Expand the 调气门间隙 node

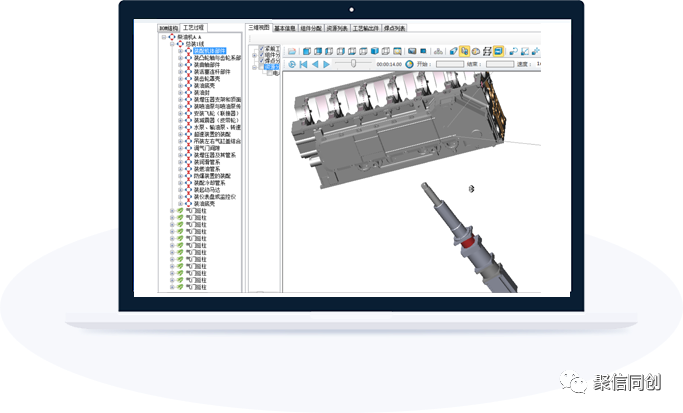[180, 148]
